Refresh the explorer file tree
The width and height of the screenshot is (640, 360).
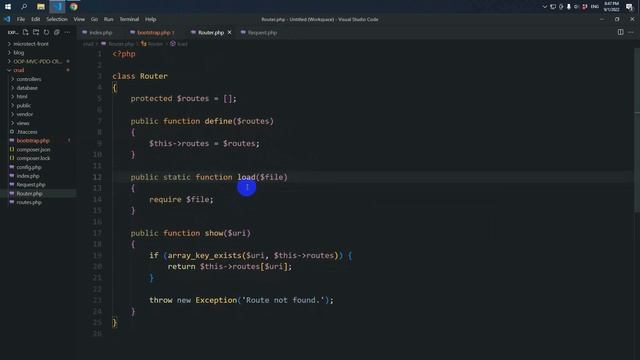(x=46, y=32)
